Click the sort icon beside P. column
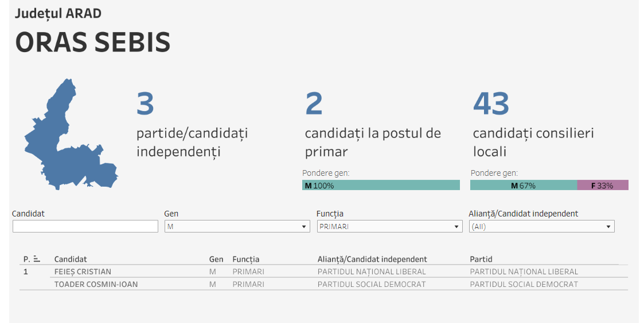This screenshot has width=644, height=323. click(x=37, y=259)
